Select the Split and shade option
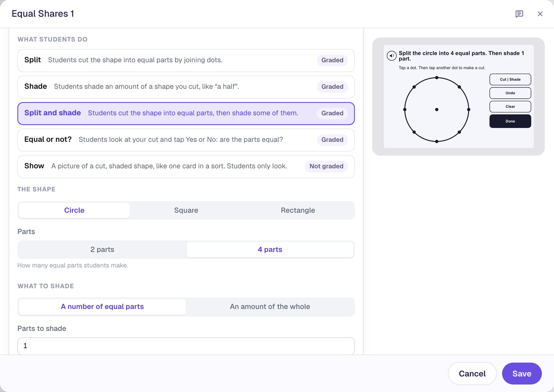Screen dimensions: 554x392 tap(186, 113)
